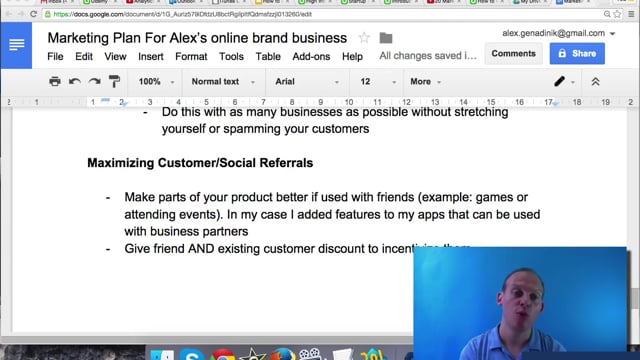Image resolution: width=640 pixels, height=360 pixels.
Task: Open the Normal text style dropdown
Action: pos(223,82)
